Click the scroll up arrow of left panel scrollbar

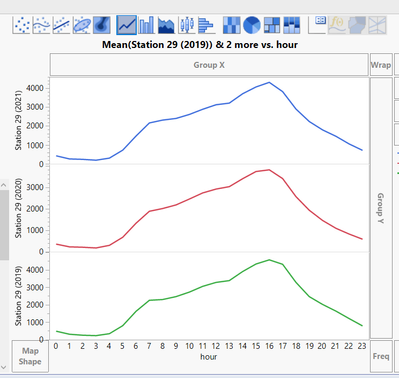click(4, 184)
